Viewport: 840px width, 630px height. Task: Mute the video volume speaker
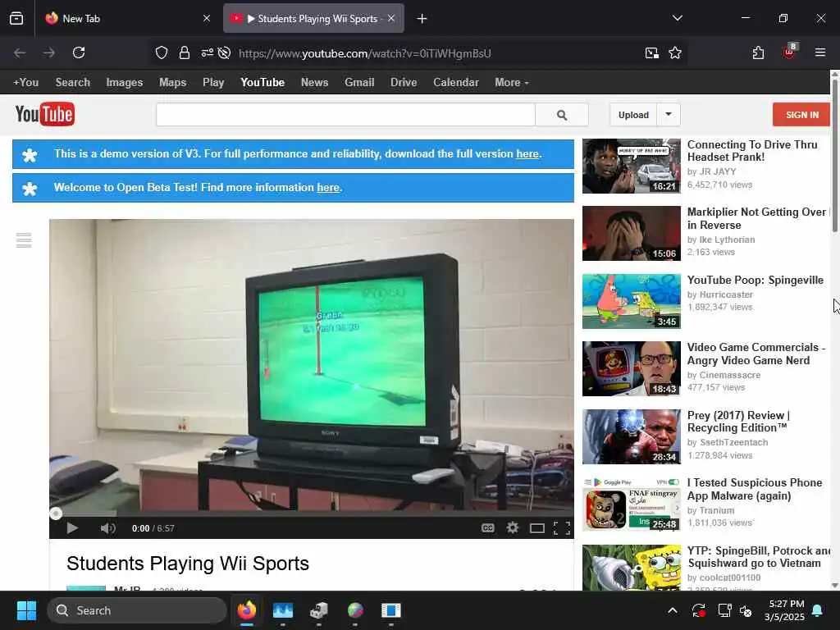click(107, 528)
